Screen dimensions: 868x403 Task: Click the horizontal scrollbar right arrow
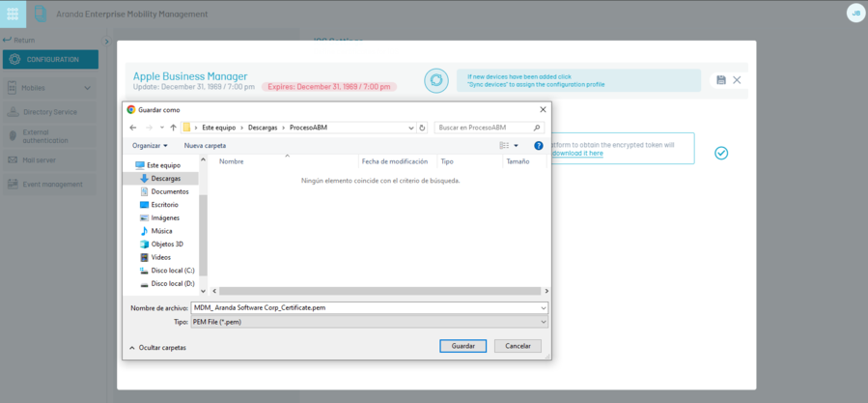pos(546,291)
